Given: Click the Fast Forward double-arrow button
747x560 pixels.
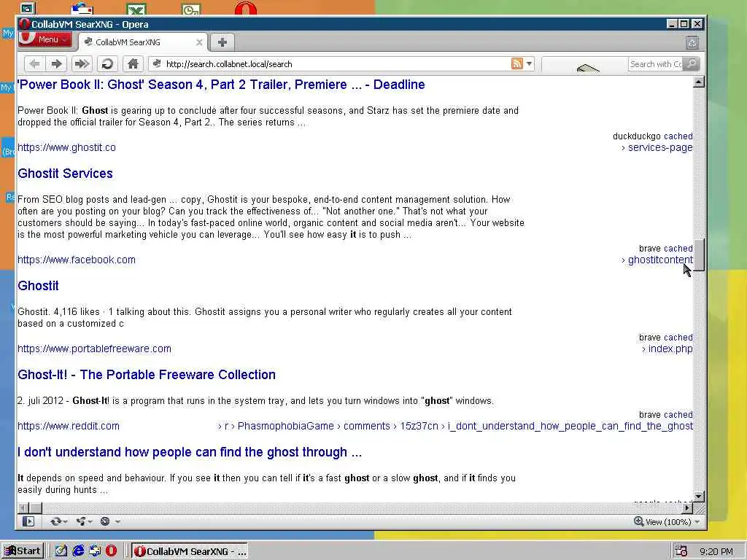Looking at the screenshot, I should click(82, 64).
